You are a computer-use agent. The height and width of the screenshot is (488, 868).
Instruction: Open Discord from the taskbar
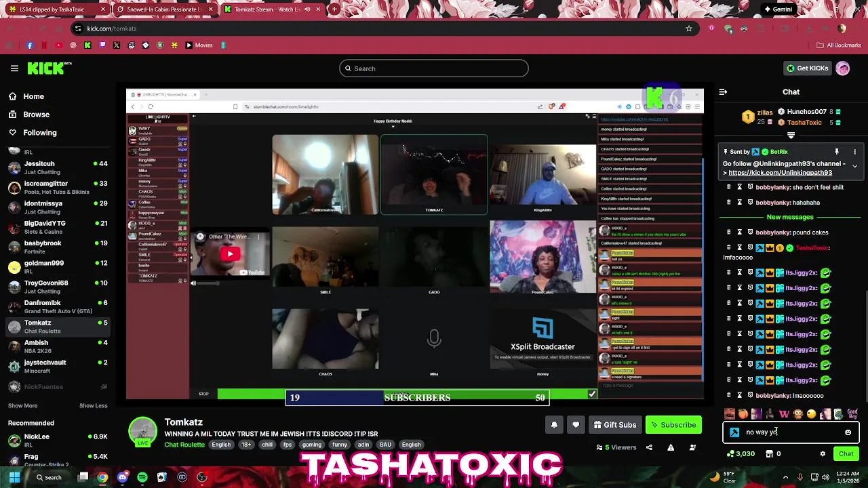[x=122, y=477]
